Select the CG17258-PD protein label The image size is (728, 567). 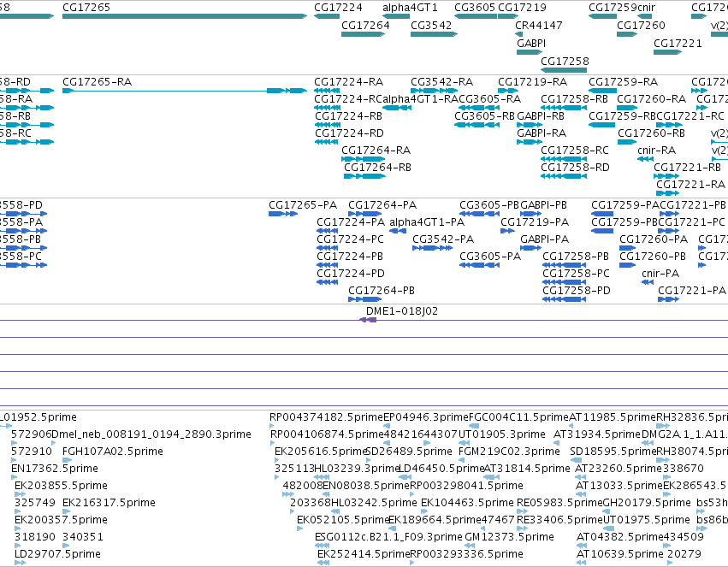coord(577,291)
